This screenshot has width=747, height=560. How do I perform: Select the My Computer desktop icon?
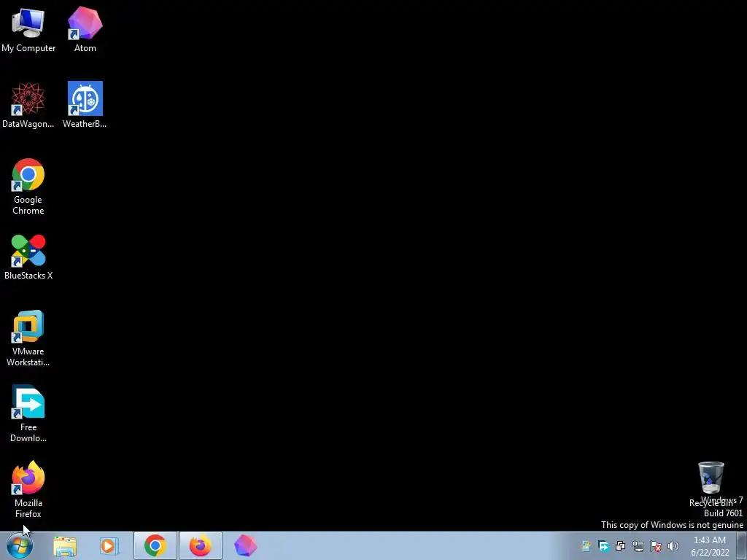tap(28, 29)
